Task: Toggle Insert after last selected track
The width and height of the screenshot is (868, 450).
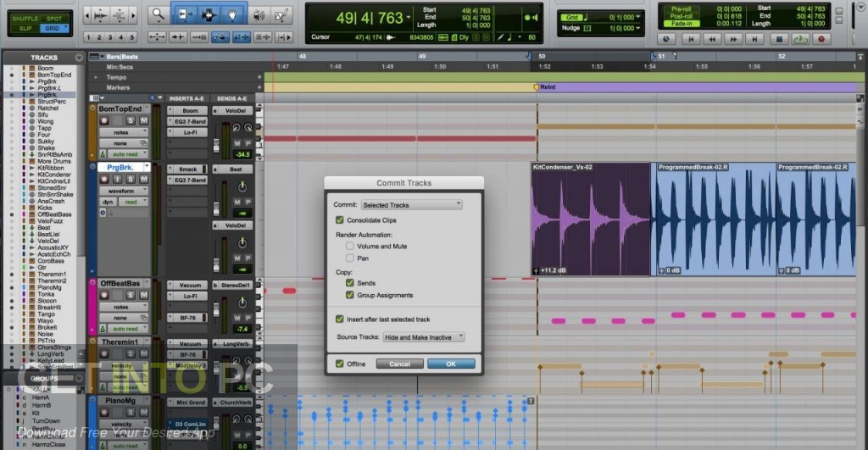Action: pos(339,319)
